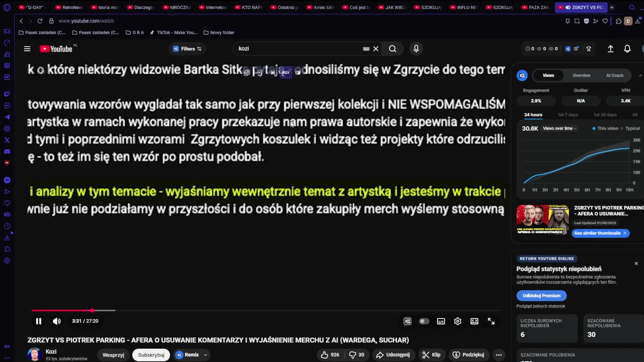Open Kozi channel avatar
This screenshot has height=362, width=644.
(34, 354)
